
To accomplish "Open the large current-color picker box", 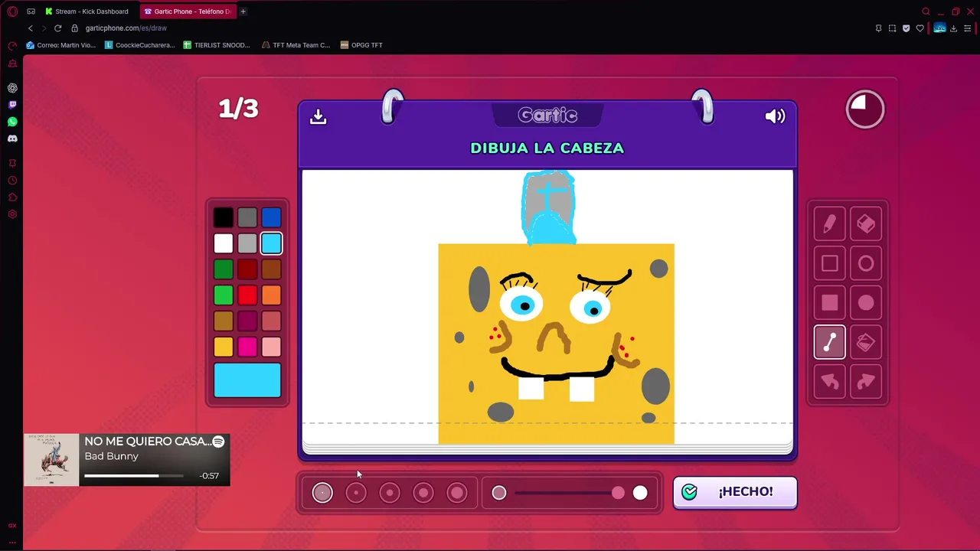I will click(x=247, y=380).
